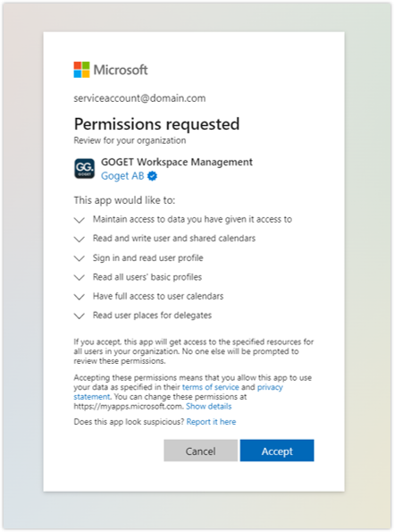This screenshot has height=532, width=394.
Task: Click the Microsoft wordmark text
Action: 121,70
